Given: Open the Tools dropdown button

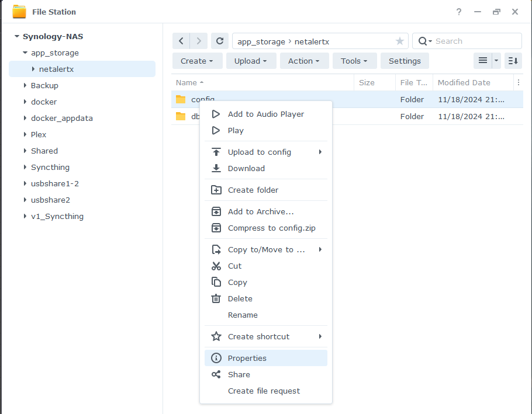Looking at the screenshot, I should click(354, 61).
